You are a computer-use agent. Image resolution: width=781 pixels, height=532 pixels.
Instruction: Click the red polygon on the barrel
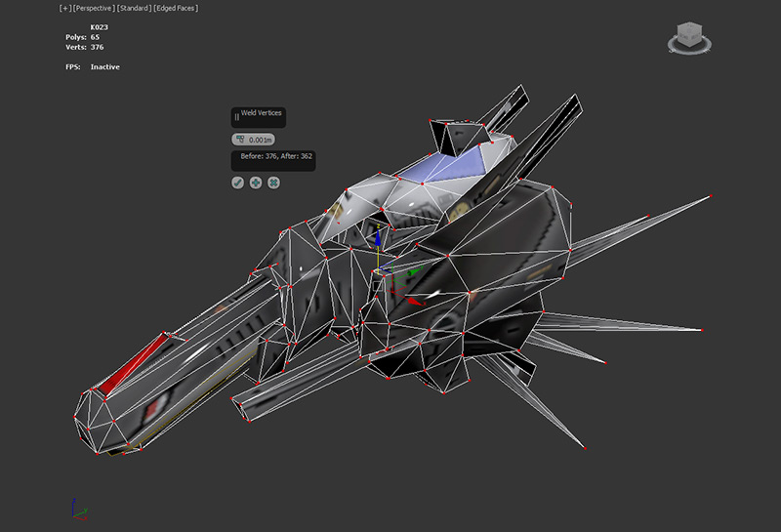pos(132,364)
